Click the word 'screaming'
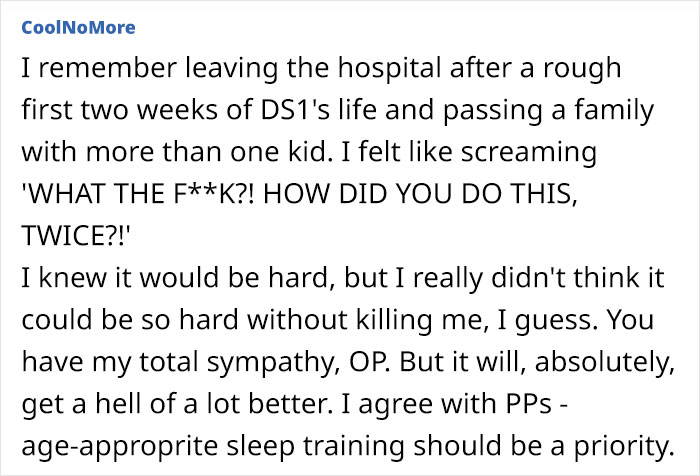 pyautogui.click(x=529, y=153)
